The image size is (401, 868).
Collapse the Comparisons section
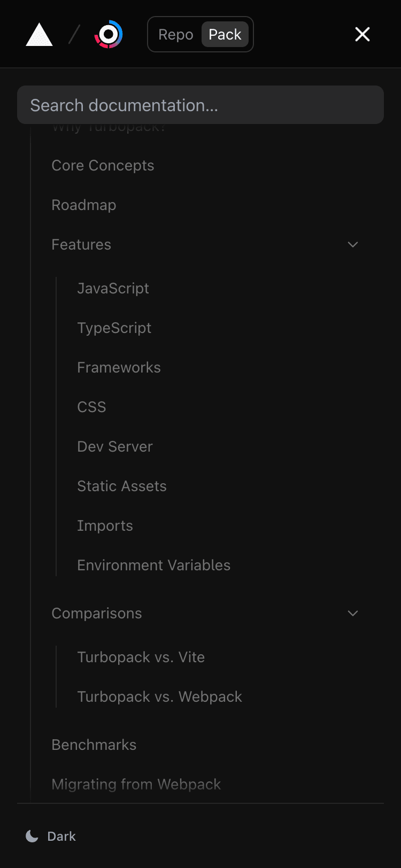[x=352, y=613]
